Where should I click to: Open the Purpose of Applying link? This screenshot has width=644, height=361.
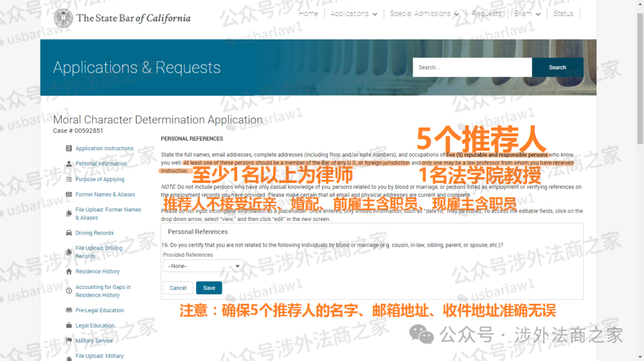(100, 179)
